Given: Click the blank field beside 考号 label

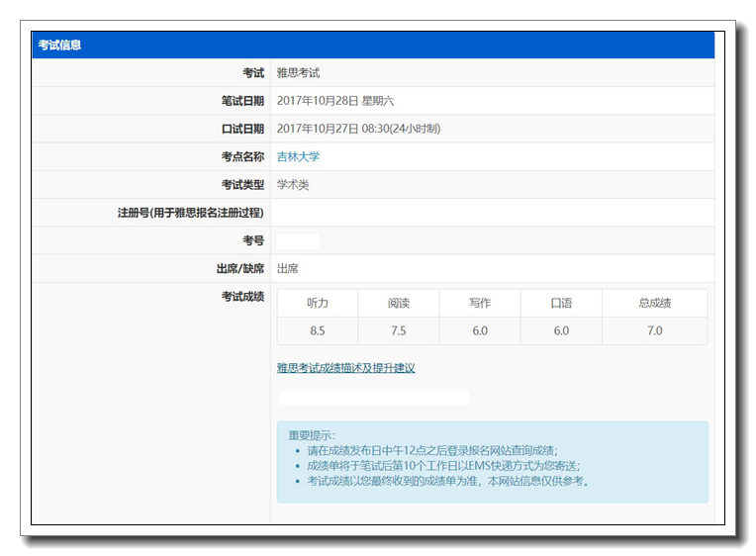Looking at the screenshot, I should 298,240.
